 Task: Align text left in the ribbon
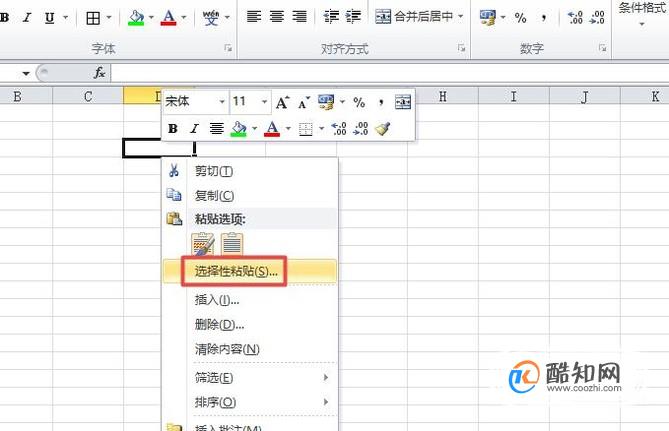tap(254, 17)
